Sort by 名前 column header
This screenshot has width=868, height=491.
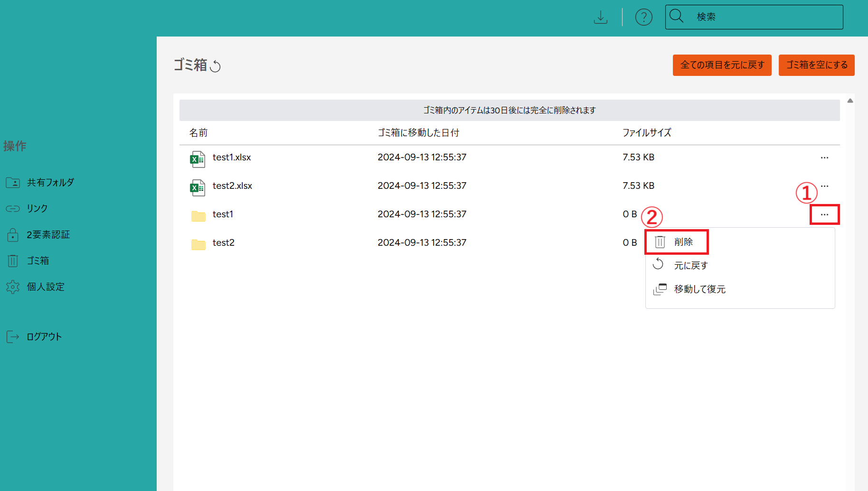coord(198,133)
